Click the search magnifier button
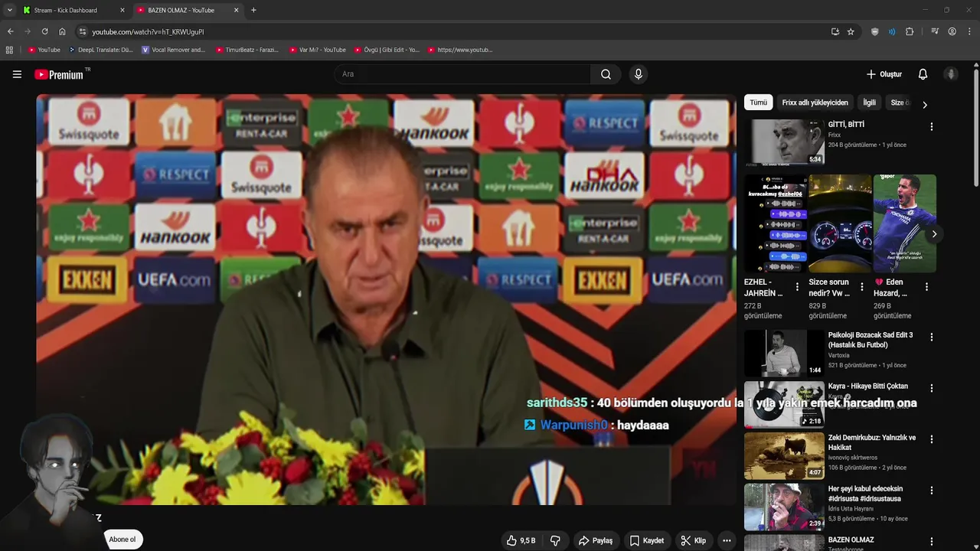 (x=606, y=74)
